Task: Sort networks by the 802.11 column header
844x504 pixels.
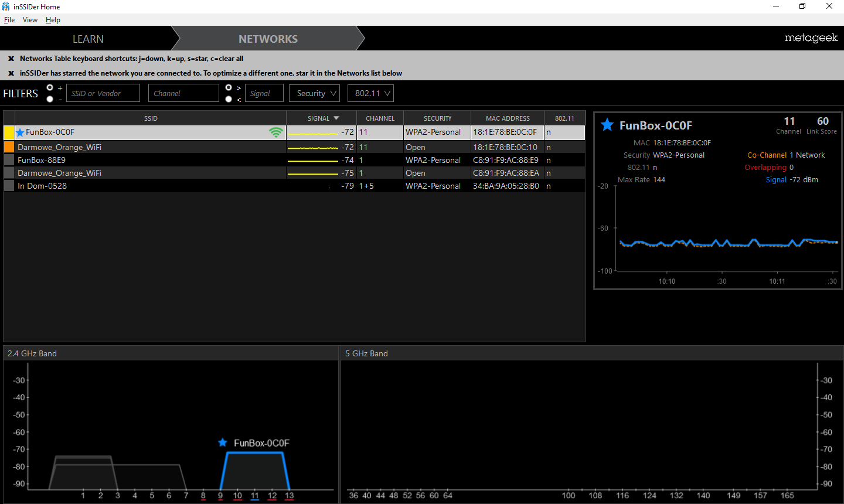Action: tap(564, 118)
